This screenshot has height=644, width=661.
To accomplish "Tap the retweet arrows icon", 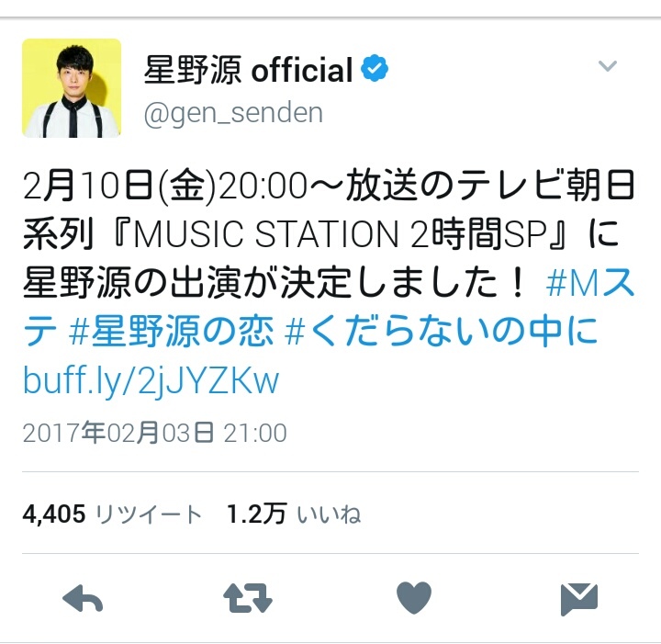I will pyautogui.click(x=248, y=598).
